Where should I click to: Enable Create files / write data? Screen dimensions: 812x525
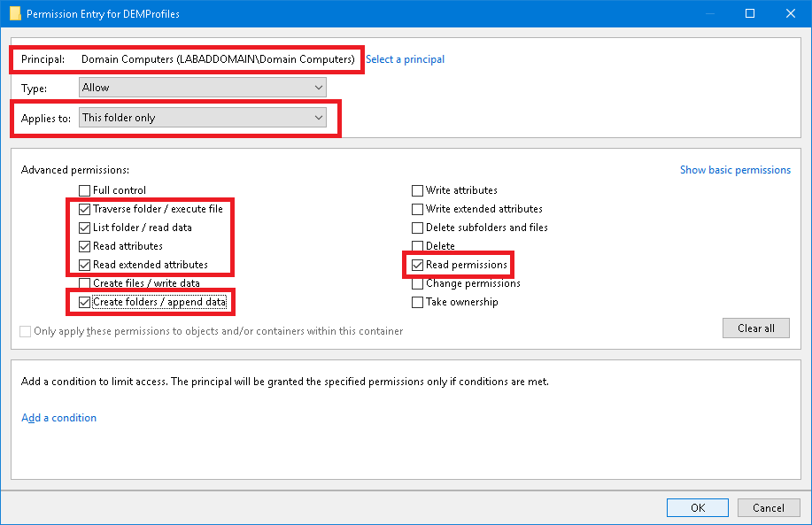pyautogui.click(x=85, y=283)
